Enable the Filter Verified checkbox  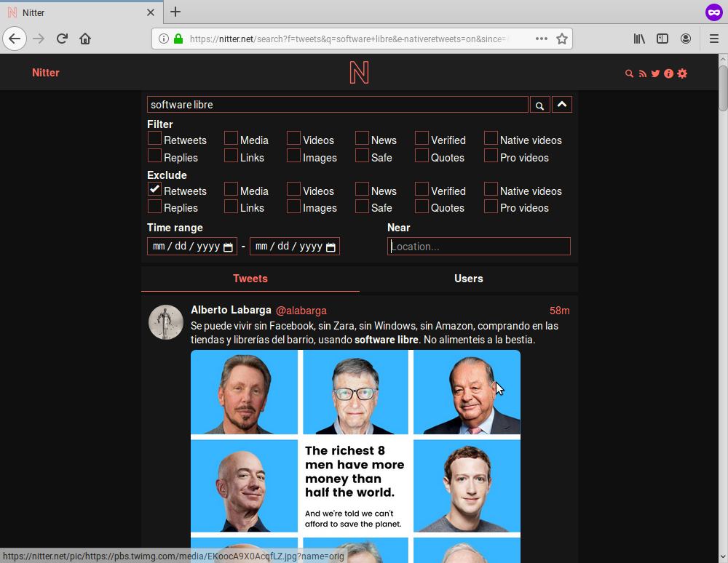click(x=422, y=138)
